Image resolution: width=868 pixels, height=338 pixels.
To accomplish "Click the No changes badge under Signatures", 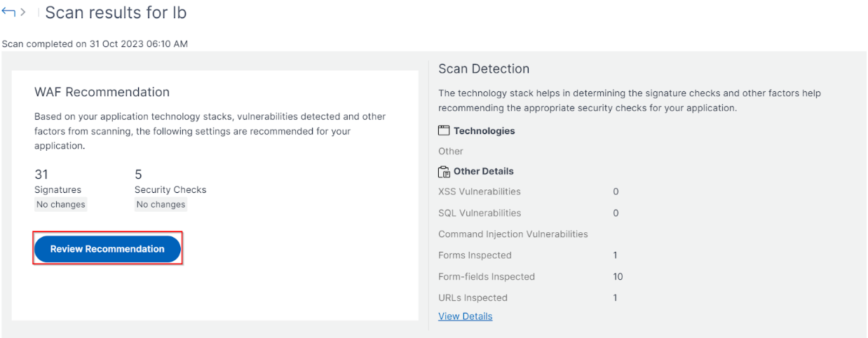I will click(60, 205).
